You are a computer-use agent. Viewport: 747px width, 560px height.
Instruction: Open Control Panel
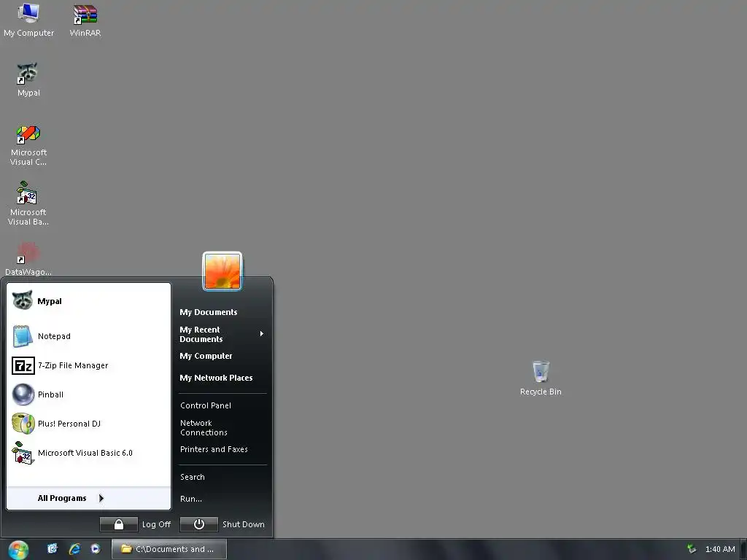(x=206, y=405)
